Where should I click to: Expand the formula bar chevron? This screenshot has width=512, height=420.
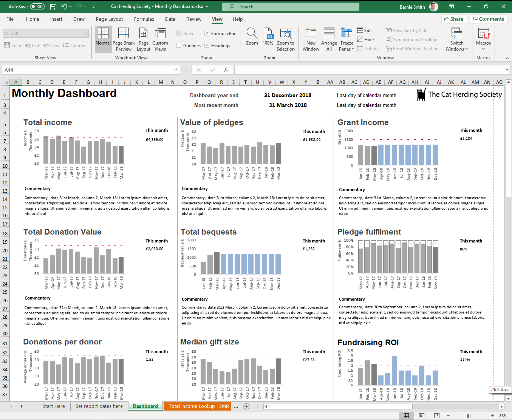(507, 70)
